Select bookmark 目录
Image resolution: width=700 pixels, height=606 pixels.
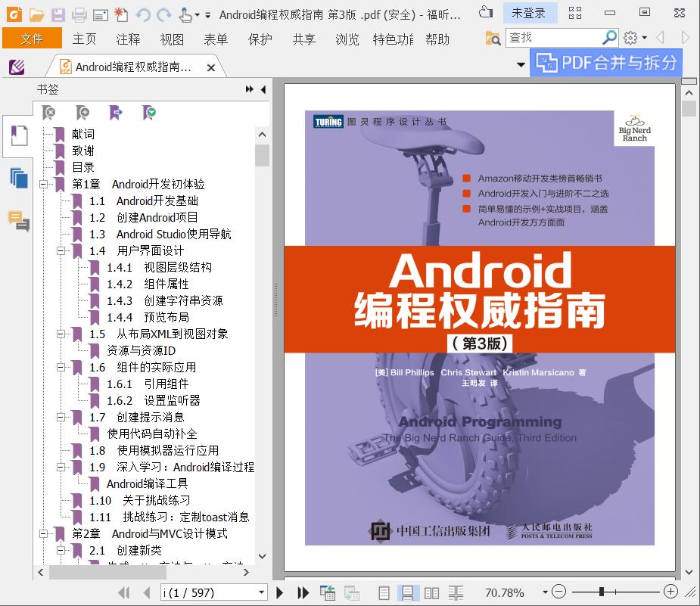(x=83, y=167)
